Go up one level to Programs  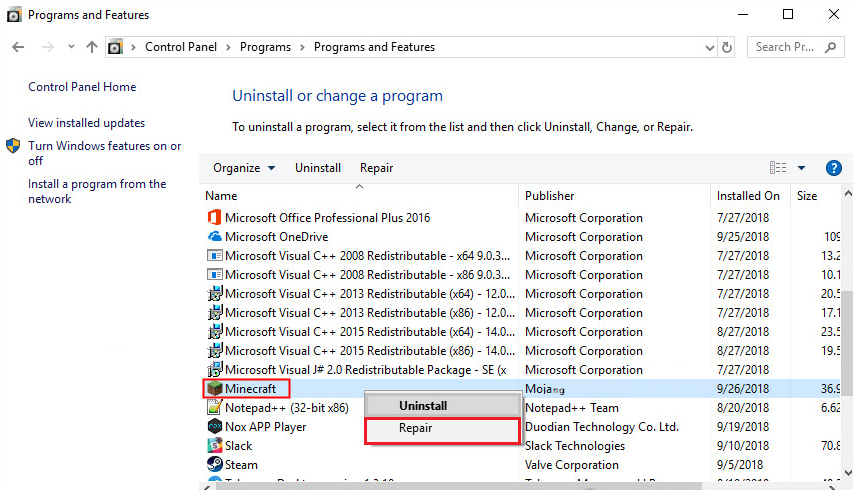[x=92, y=47]
